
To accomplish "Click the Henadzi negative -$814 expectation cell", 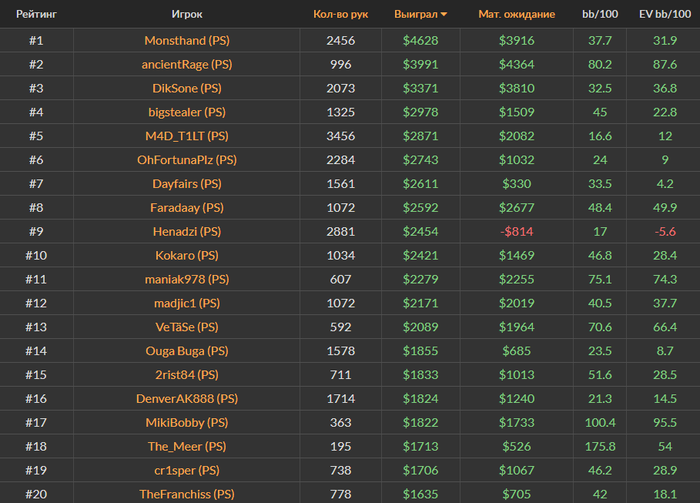I will click(517, 232).
